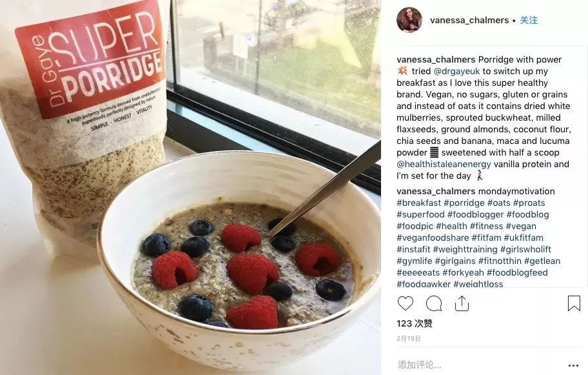The width and height of the screenshot is (588, 375).
Task: Open the 2月19日 post date link
Action: point(408,339)
